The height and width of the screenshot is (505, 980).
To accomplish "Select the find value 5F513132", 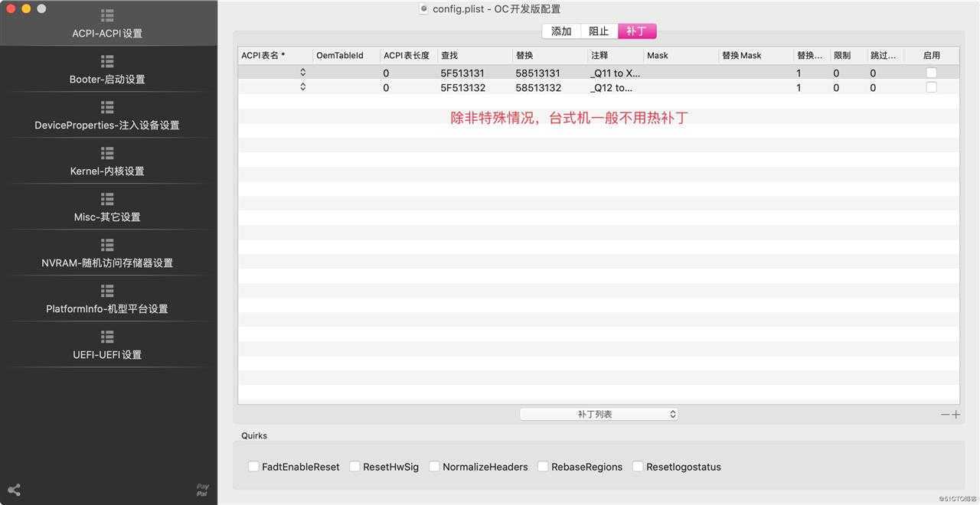I will (462, 88).
